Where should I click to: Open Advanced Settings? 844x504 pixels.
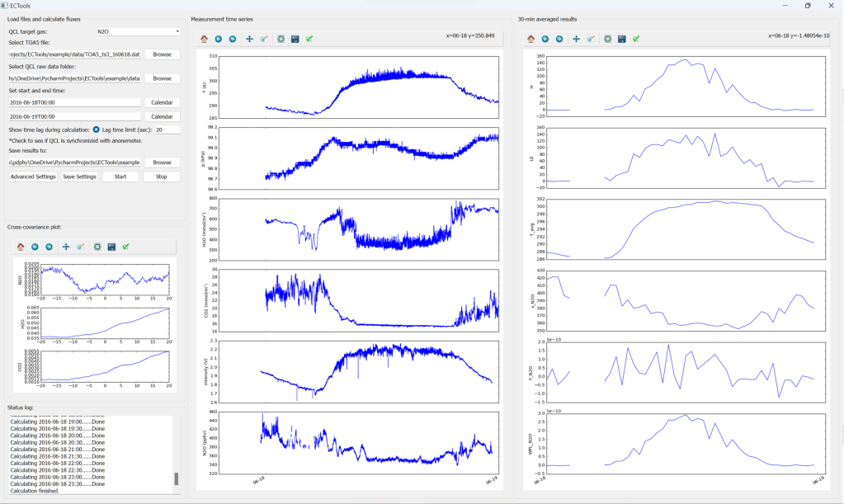(x=33, y=177)
